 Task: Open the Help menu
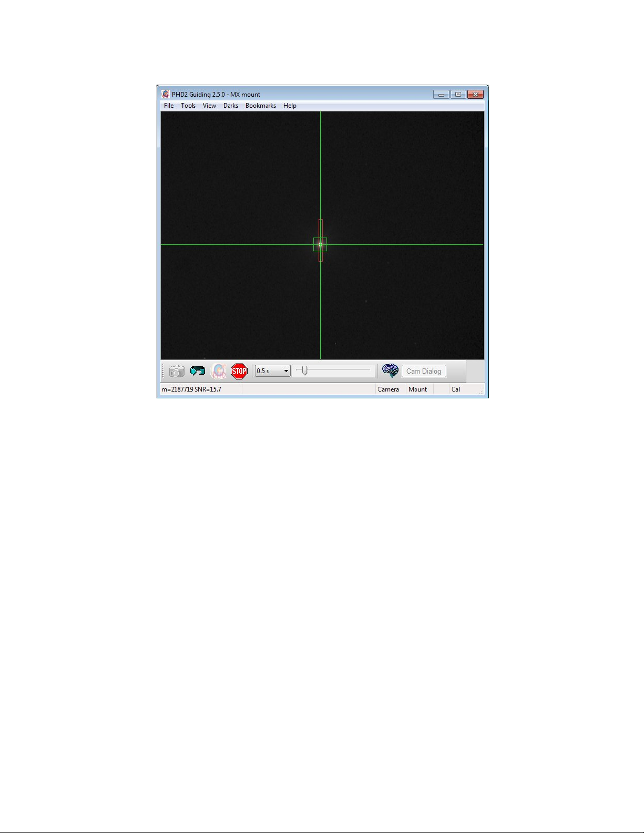pos(290,106)
